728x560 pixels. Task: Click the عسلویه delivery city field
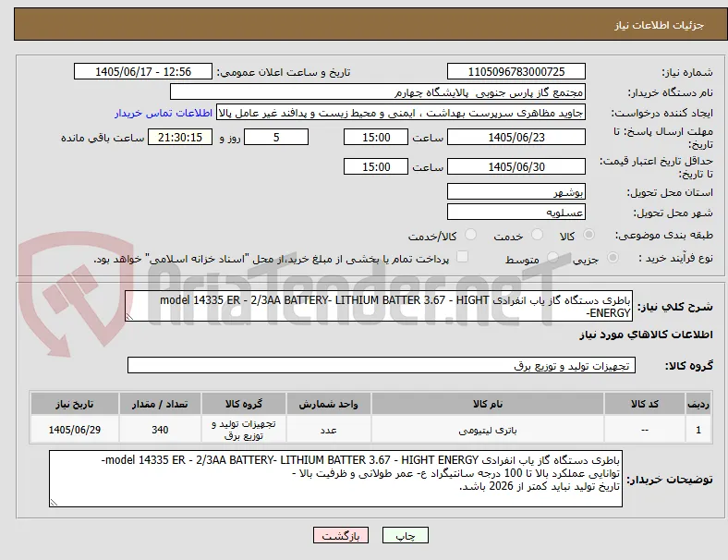[516, 213]
